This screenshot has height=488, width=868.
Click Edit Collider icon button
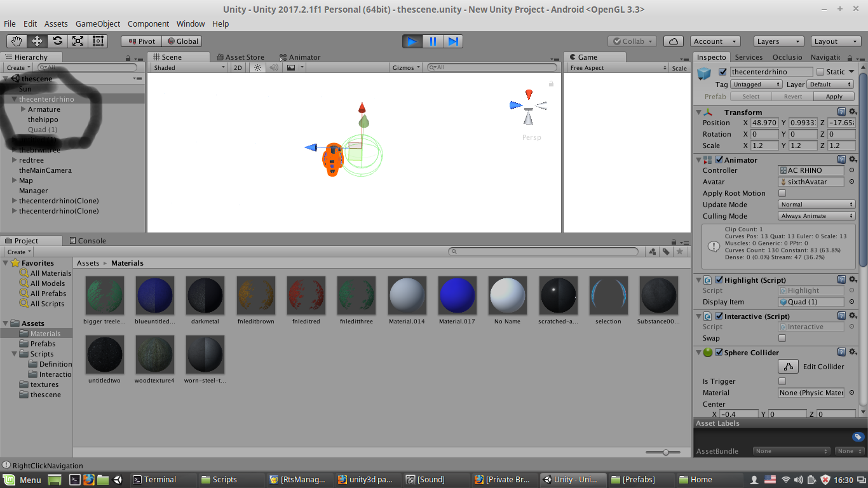pyautogui.click(x=788, y=367)
